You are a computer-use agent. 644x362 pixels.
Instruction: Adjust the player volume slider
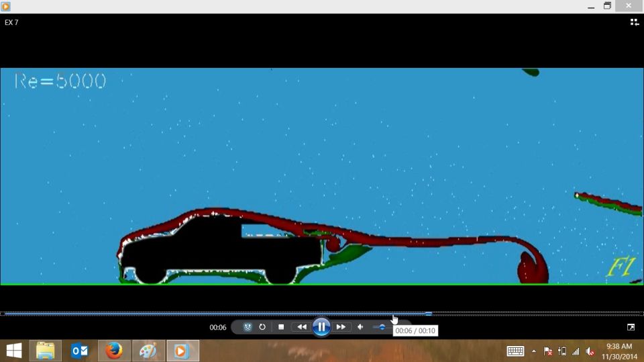pyautogui.click(x=382, y=327)
